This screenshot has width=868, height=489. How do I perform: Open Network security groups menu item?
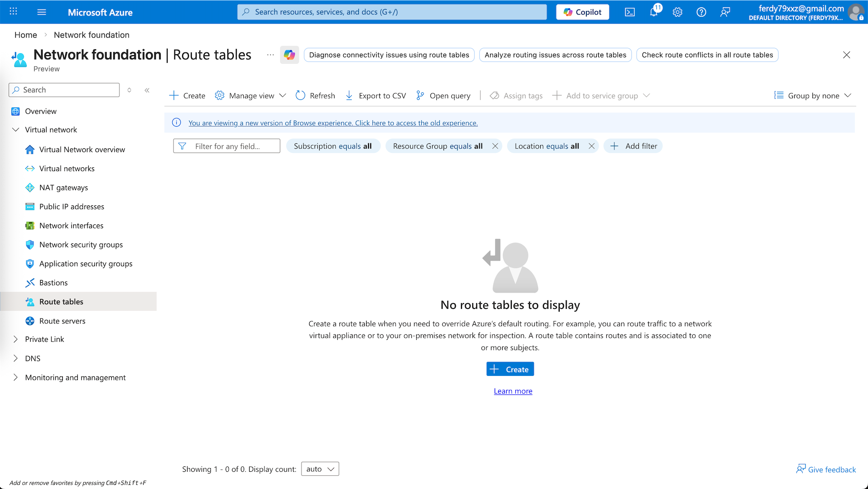point(81,245)
